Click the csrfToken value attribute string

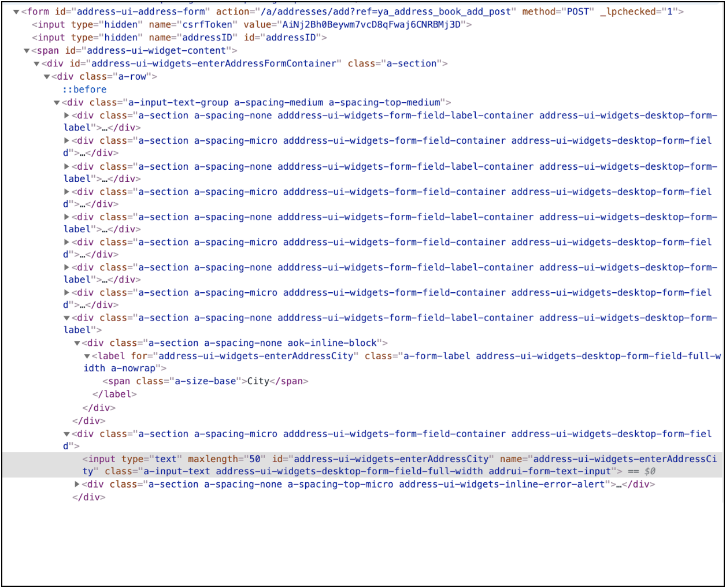tap(371, 25)
